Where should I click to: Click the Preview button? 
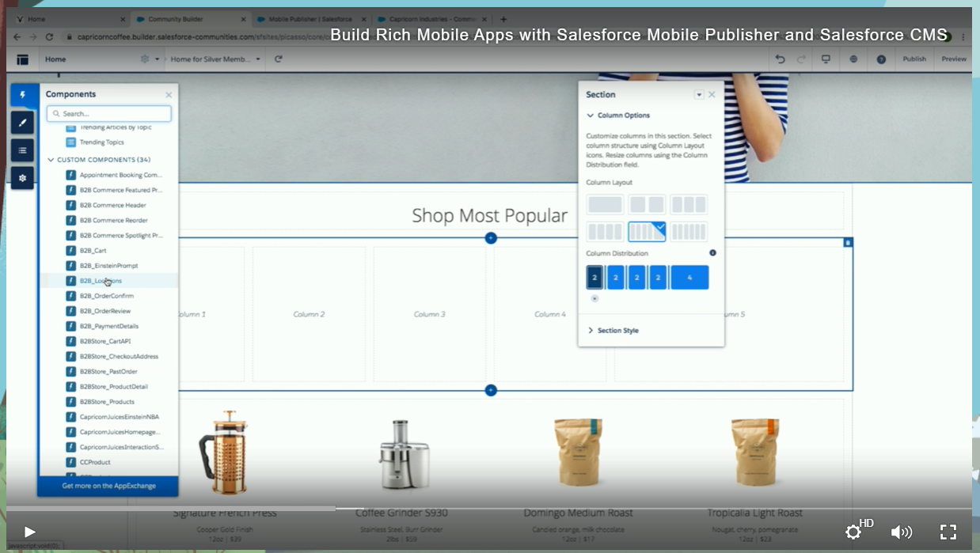954,59
